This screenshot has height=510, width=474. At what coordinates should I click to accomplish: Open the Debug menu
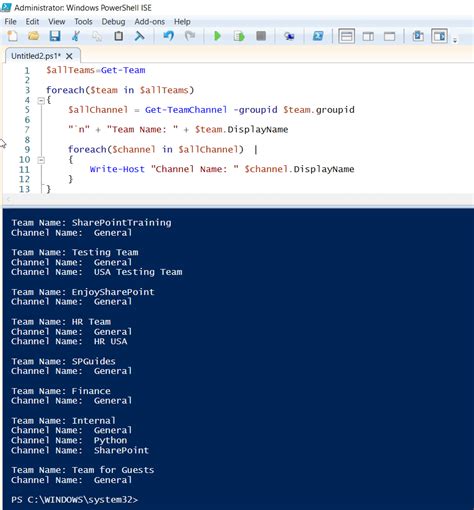point(113,22)
